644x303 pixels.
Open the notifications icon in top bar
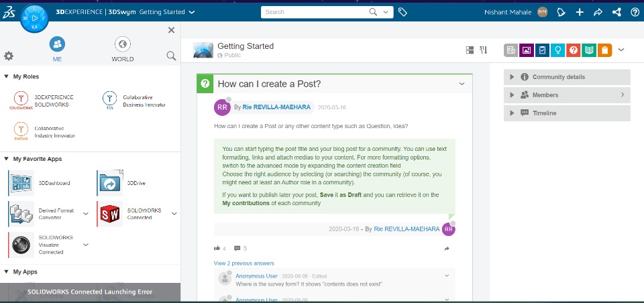(561, 12)
